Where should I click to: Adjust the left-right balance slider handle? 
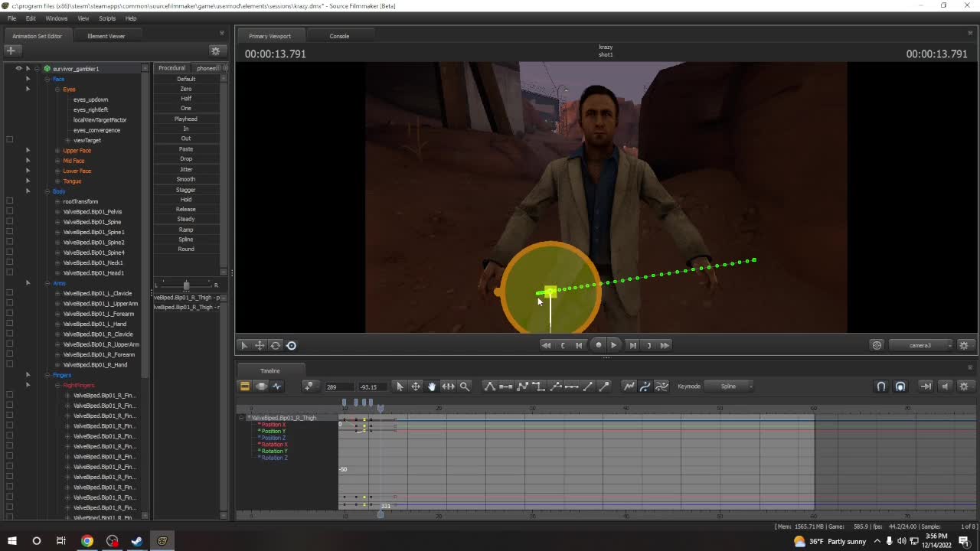(186, 285)
